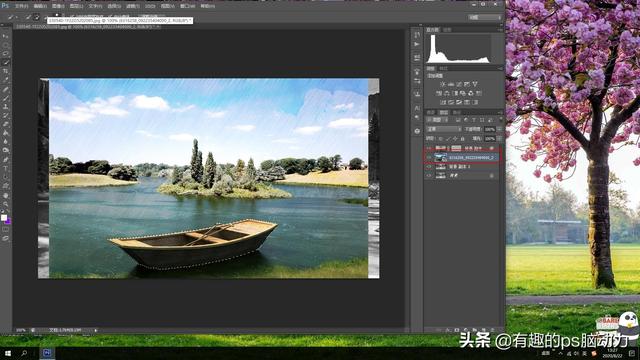Image resolution: width=640 pixels, height=360 pixels.
Task: Hide the bottom background layer
Action: tap(429, 176)
